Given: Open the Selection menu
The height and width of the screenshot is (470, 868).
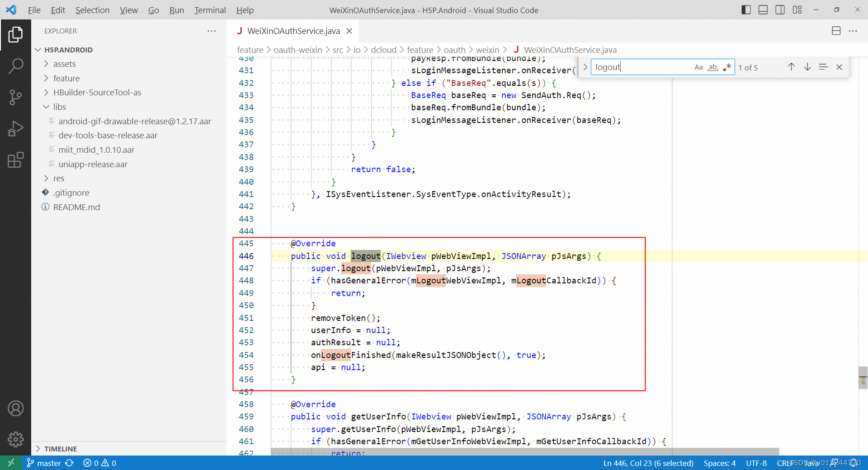Looking at the screenshot, I should (92, 10).
